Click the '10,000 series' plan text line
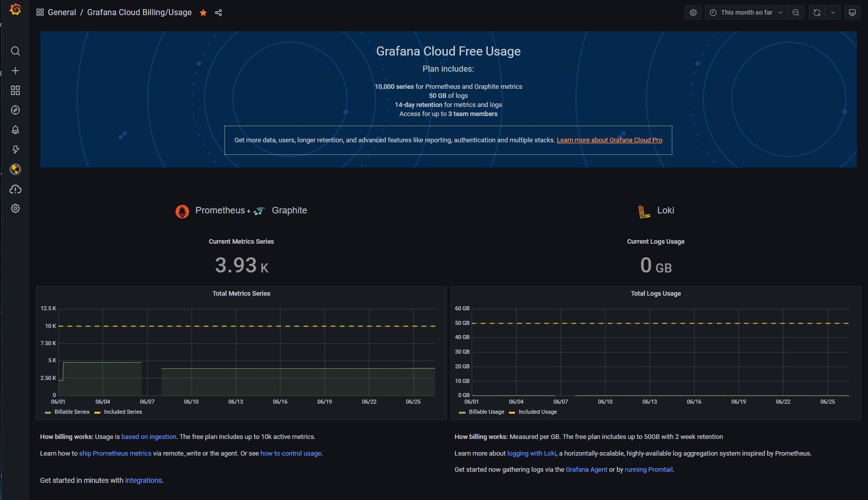Viewport: 868px width, 500px height. 448,87
